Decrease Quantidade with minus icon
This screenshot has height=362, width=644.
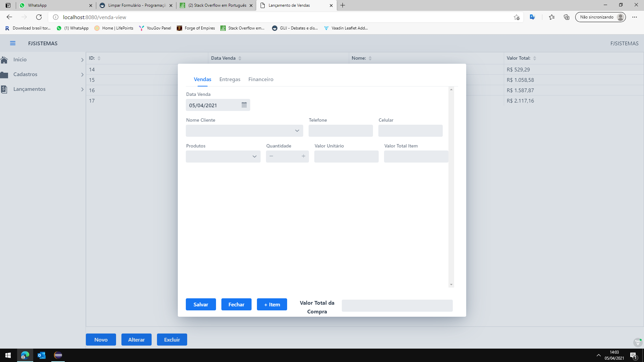271,156
